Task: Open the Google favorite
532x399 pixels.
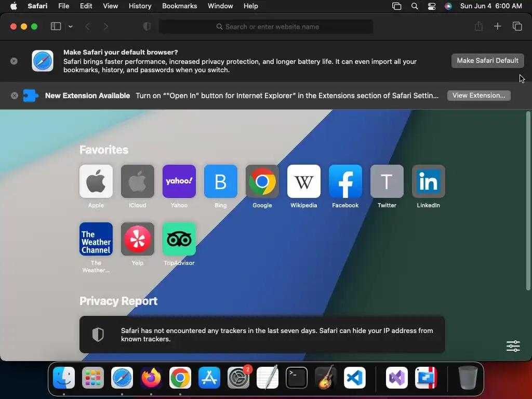Action: click(262, 181)
